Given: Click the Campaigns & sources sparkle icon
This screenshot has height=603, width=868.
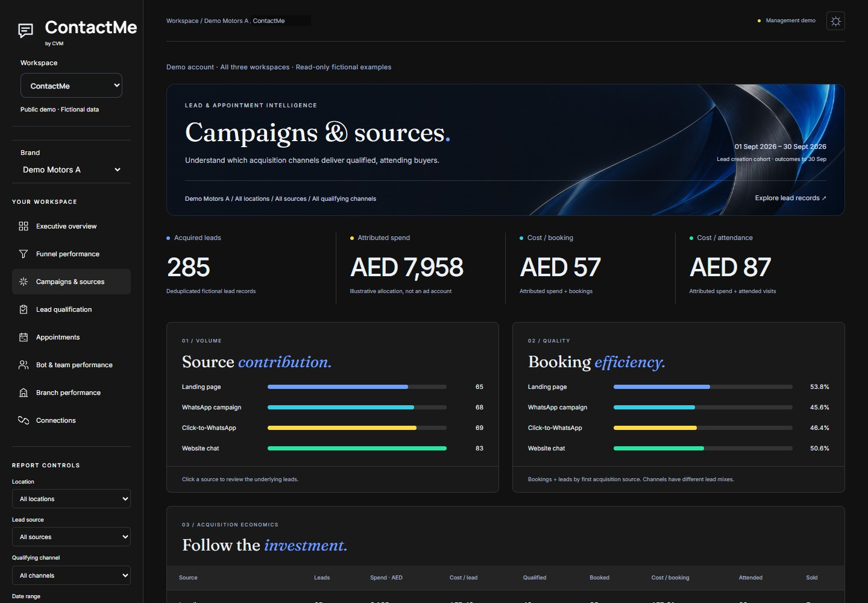Looking at the screenshot, I should click(24, 282).
